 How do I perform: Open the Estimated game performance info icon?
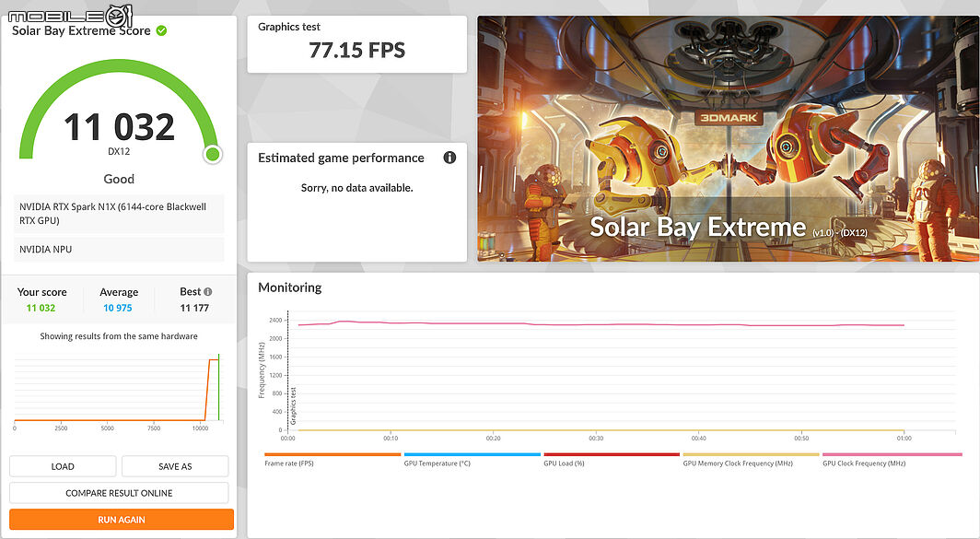(x=449, y=158)
